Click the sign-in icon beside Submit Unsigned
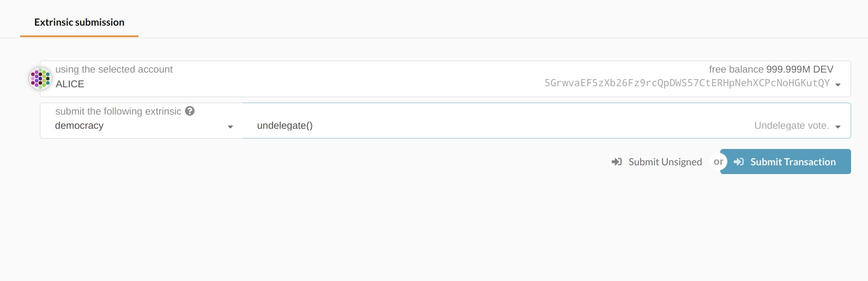The height and width of the screenshot is (281, 868). [x=617, y=162]
